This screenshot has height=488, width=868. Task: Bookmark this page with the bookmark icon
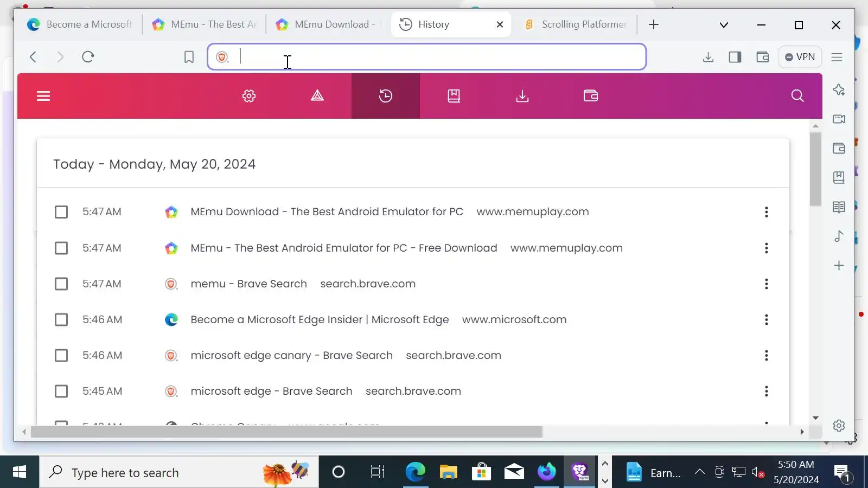189,57
